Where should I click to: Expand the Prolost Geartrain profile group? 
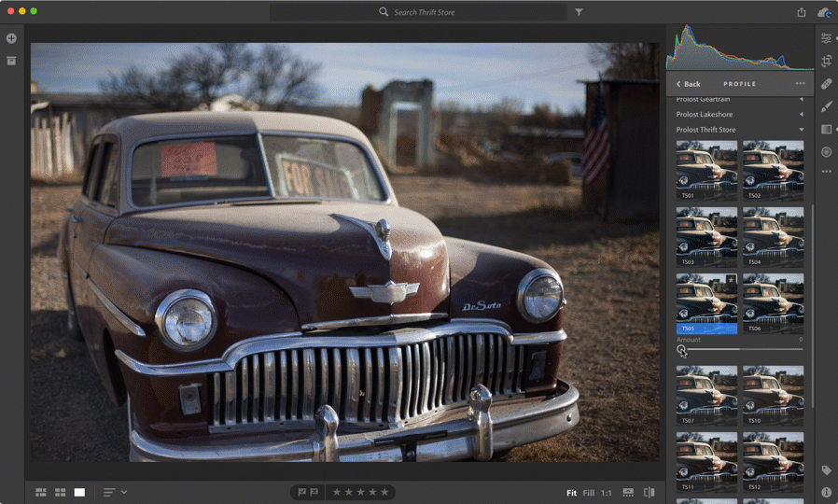(801, 100)
